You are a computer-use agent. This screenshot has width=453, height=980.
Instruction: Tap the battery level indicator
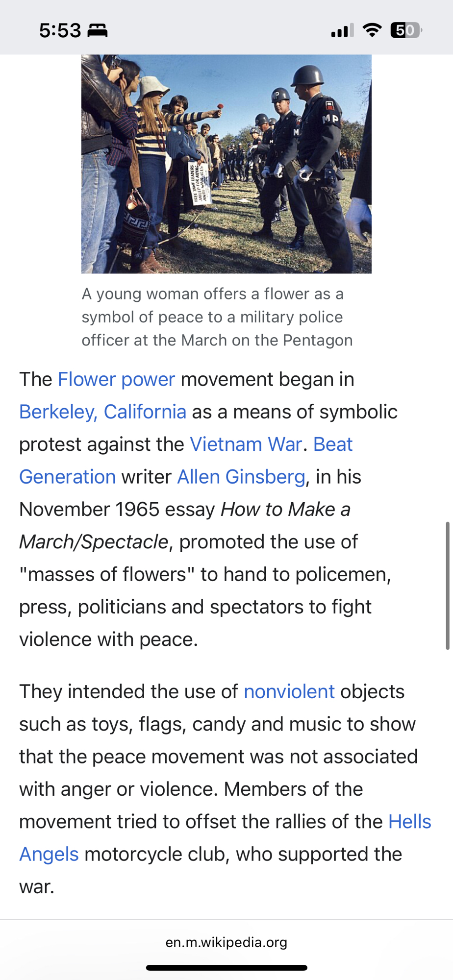click(x=406, y=30)
